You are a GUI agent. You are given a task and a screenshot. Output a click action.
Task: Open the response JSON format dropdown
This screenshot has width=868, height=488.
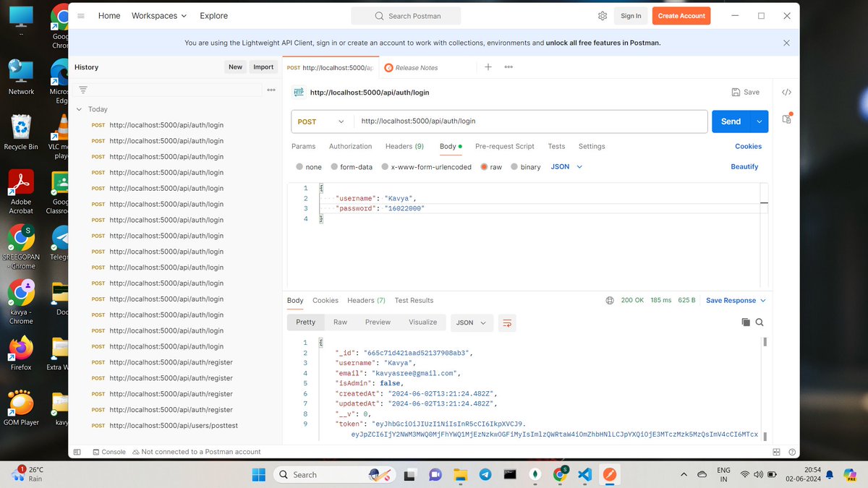tap(472, 322)
